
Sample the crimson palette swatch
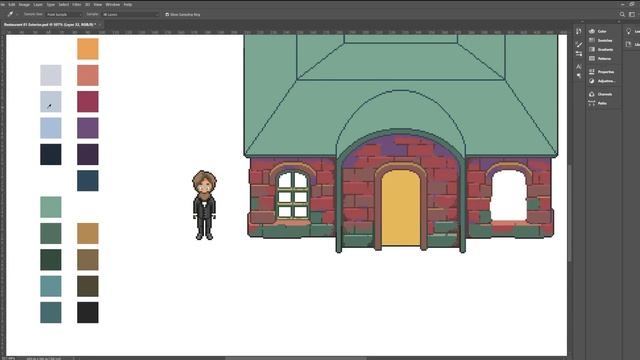88,102
